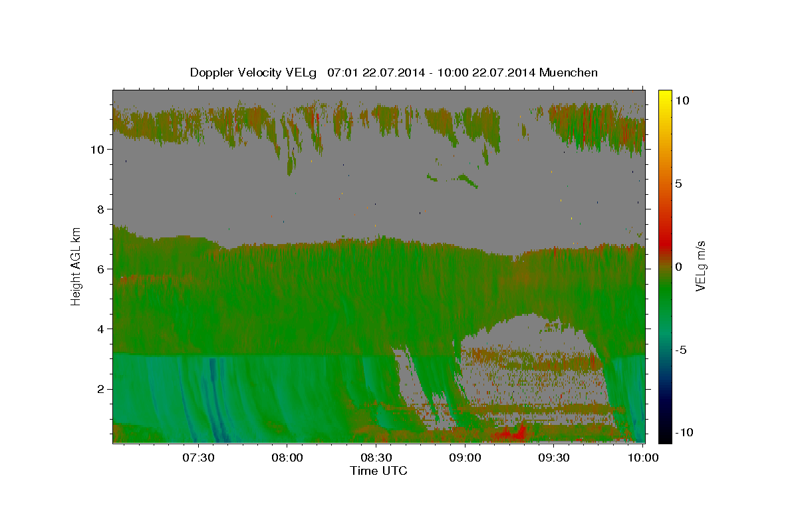This screenshot has width=798, height=532.
Task: Click the plot title 'Doppler Velocity VELg'
Action: pyautogui.click(x=255, y=72)
